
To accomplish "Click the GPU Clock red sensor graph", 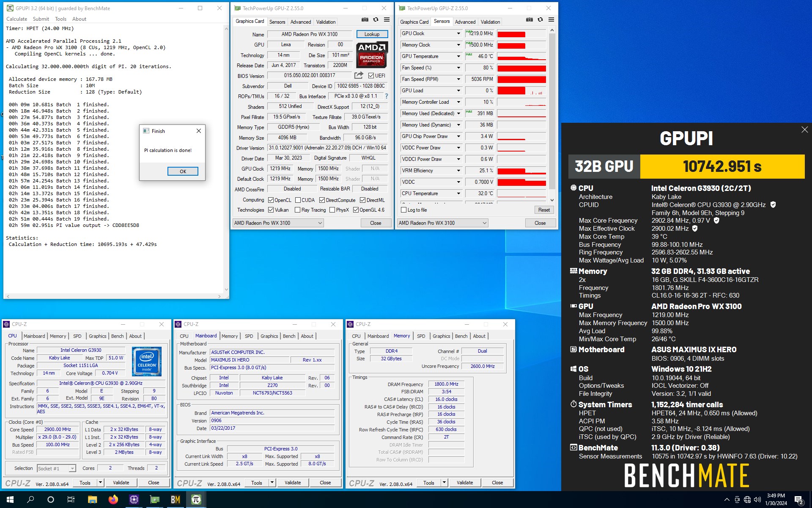I will pyautogui.click(x=521, y=34).
